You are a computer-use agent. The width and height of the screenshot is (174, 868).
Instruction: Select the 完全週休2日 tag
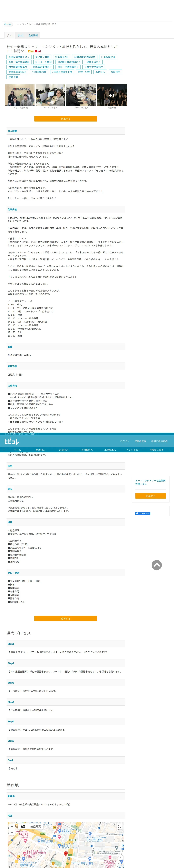tap(61, 57)
